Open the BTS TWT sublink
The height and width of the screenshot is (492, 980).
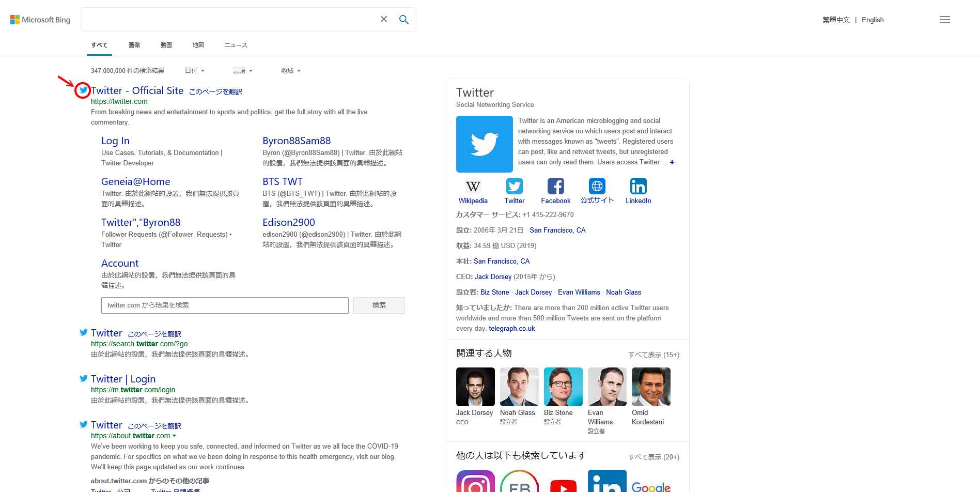click(x=283, y=181)
